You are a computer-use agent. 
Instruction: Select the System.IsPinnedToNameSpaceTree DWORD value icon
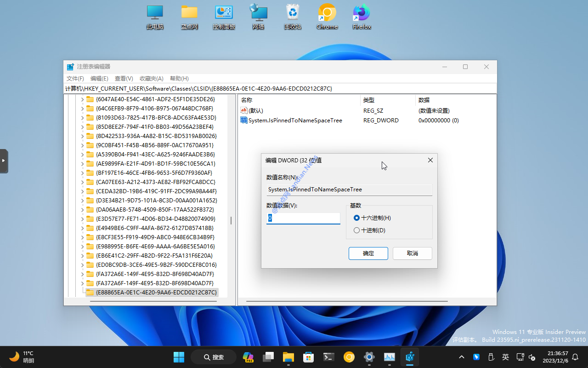244,121
